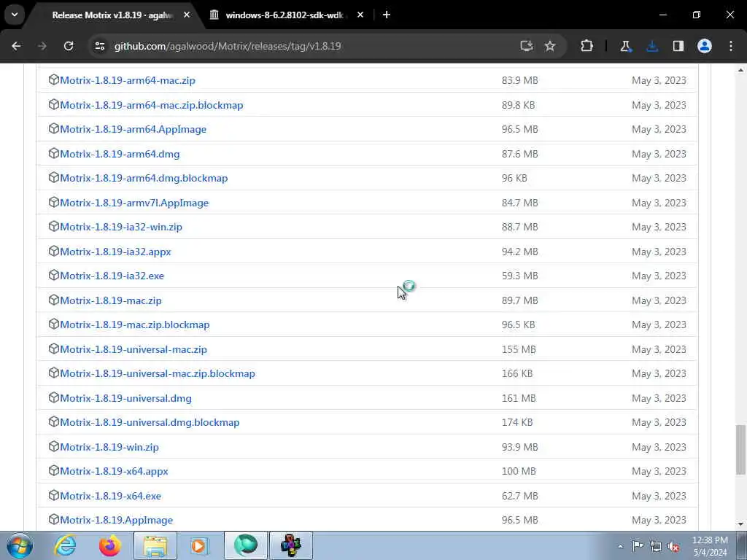Download Motrix-1.8.19-universal.dmg

(x=125, y=398)
